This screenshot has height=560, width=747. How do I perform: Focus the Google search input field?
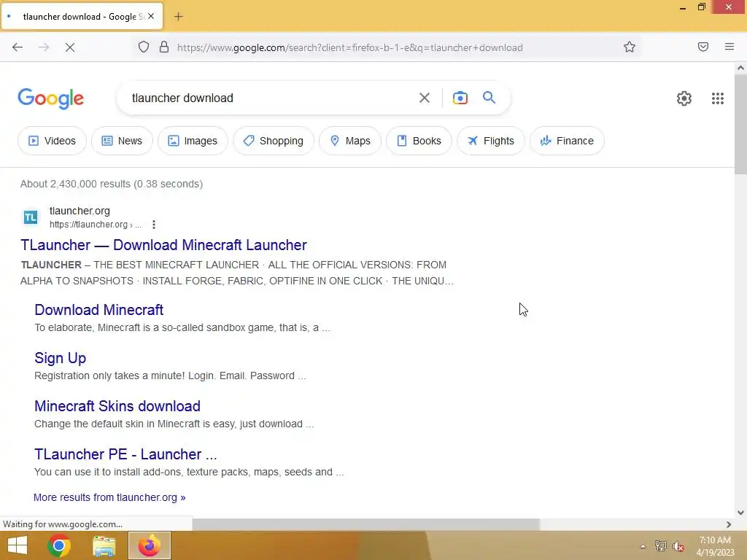pos(271,98)
